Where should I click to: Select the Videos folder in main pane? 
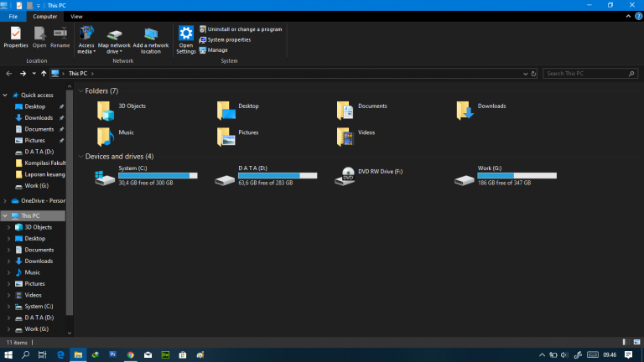(x=356, y=137)
